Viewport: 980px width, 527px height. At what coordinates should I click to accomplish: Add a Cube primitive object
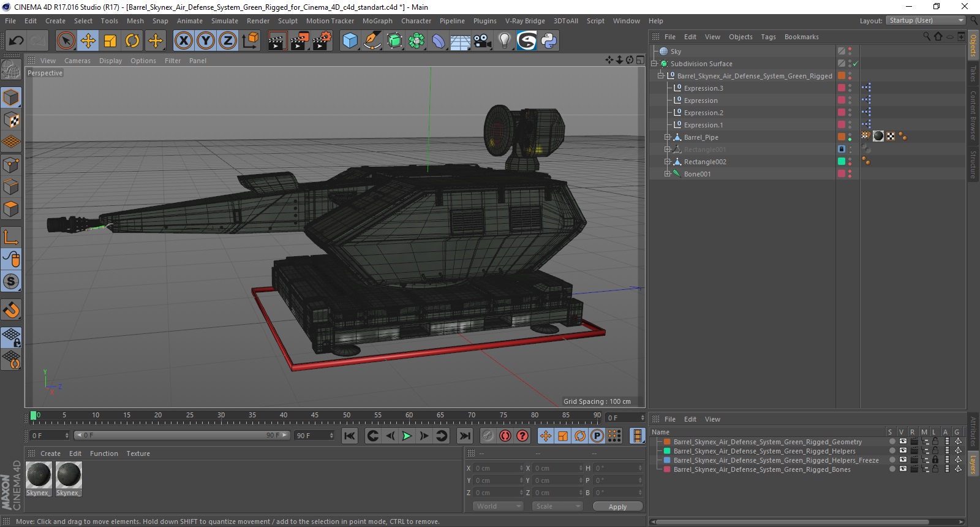350,41
